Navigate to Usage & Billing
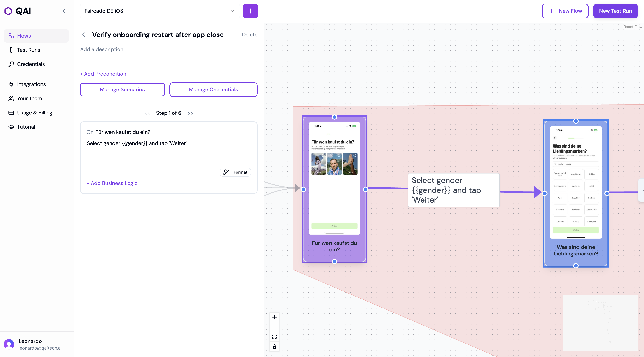 35,113
